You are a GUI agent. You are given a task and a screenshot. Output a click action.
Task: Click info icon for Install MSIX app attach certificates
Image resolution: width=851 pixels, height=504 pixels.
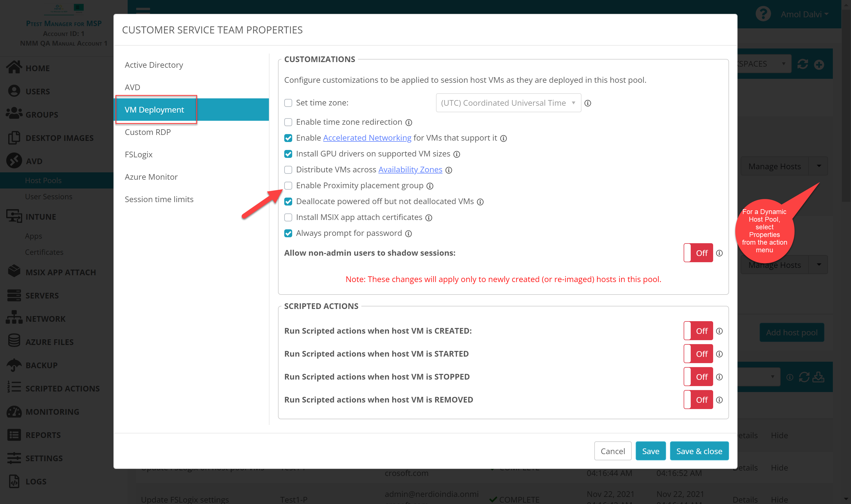429,218
